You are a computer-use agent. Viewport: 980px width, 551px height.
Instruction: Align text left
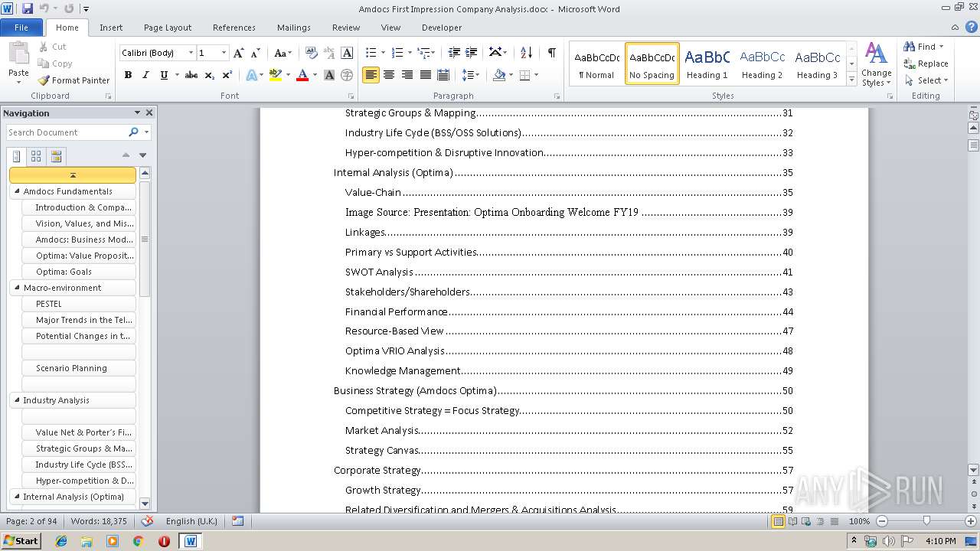click(x=371, y=75)
